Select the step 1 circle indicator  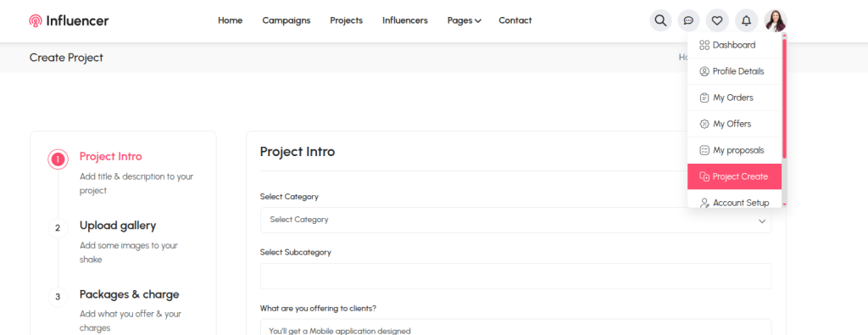(x=58, y=159)
